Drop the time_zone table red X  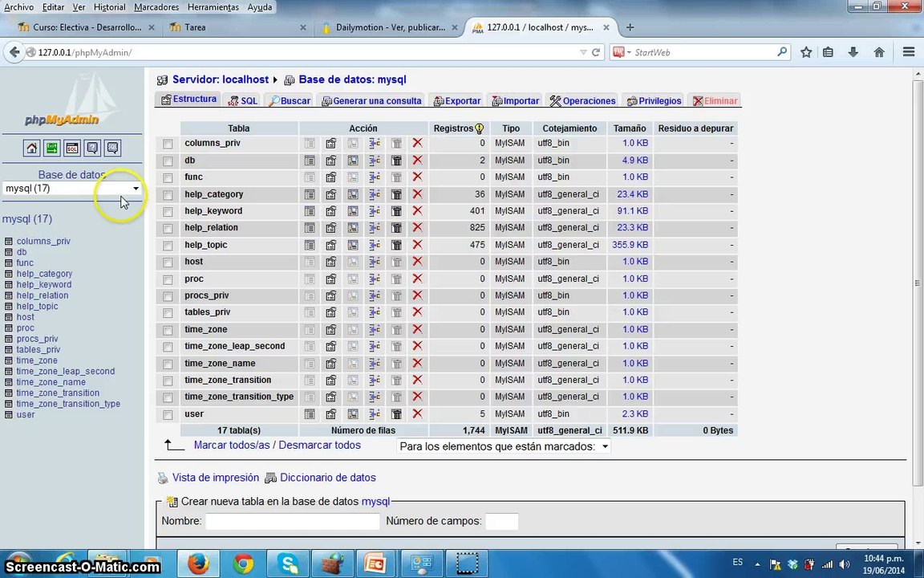(417, 329)
